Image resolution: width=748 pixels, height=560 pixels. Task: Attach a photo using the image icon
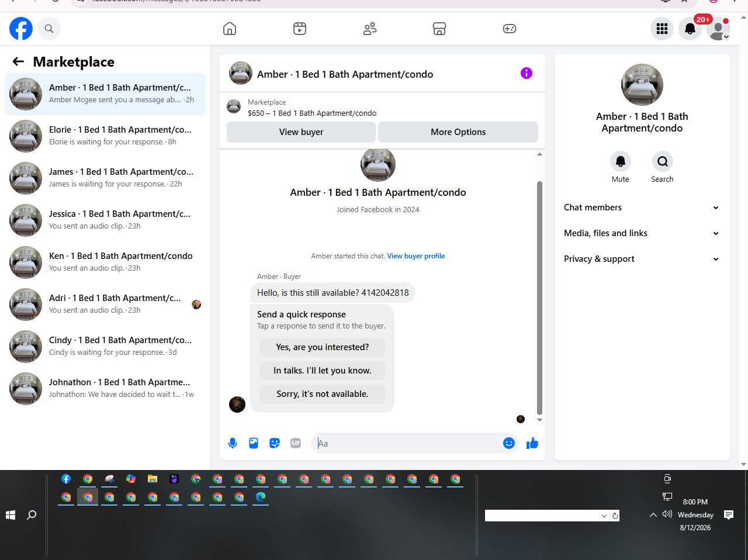coord(254,443)
